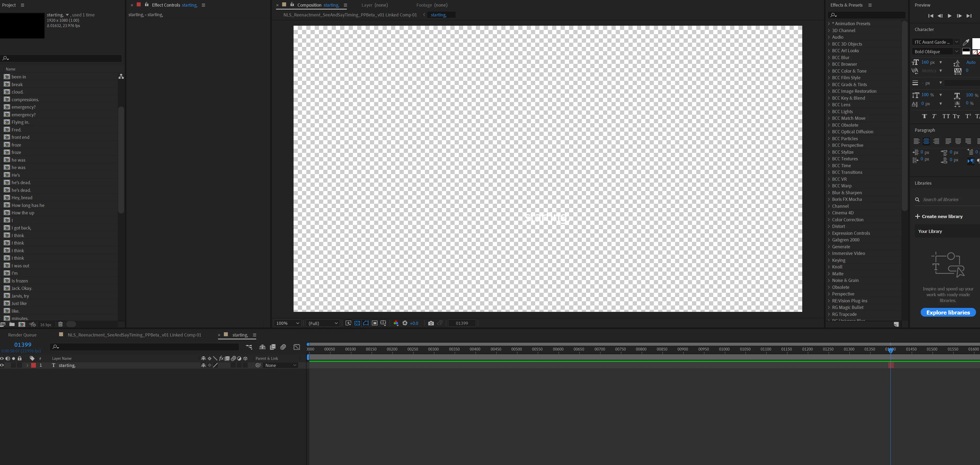Switch to the Render Queue tab
Viewport: 980px width, 465px height.
point(22,335)
